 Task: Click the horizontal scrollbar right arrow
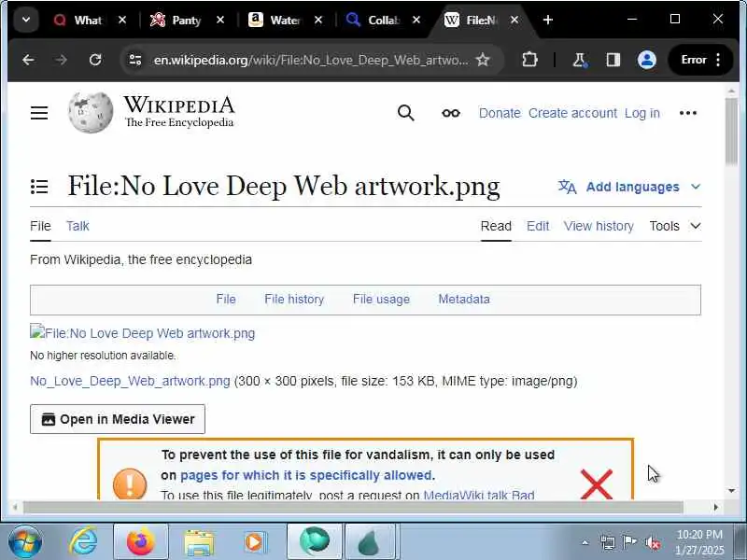point(715,508)
